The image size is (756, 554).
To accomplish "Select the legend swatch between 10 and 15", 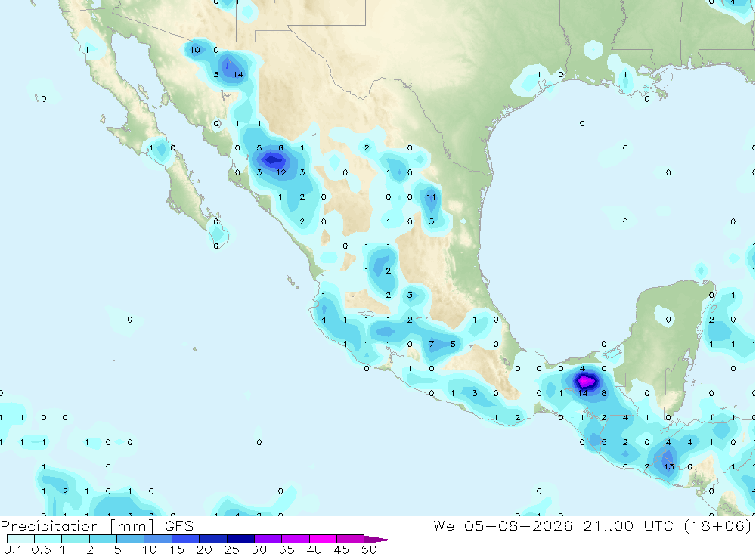I will click(158, 539).
